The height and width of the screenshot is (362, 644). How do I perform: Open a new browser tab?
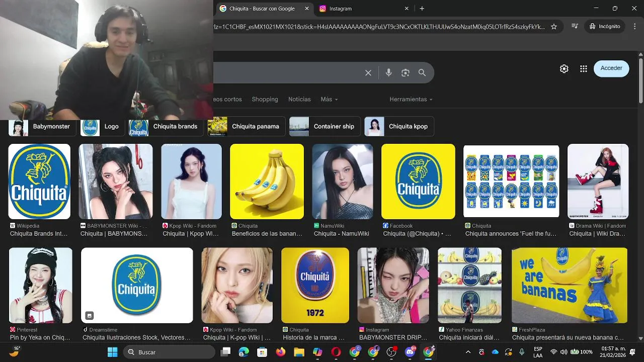422,9
